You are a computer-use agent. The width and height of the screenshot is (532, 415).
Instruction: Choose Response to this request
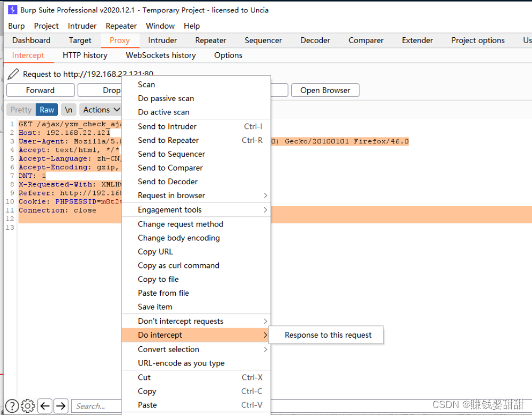pos(326,335)
